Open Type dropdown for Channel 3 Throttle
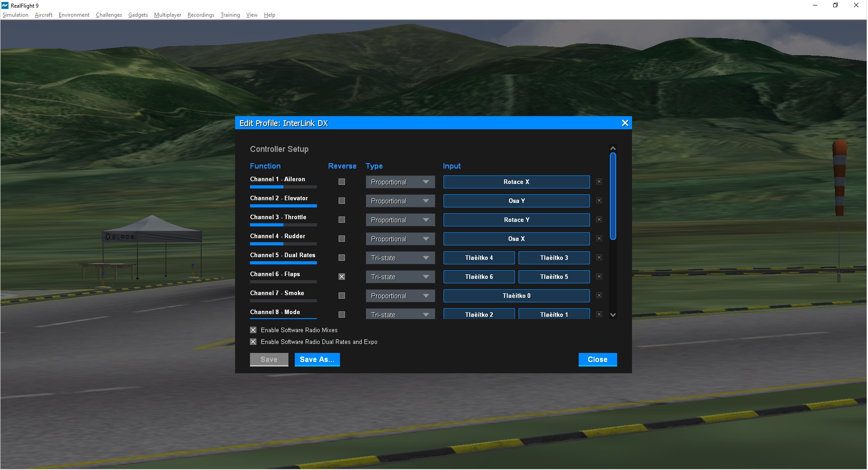This screenshot has width=868, height=470. click(400, 220)
